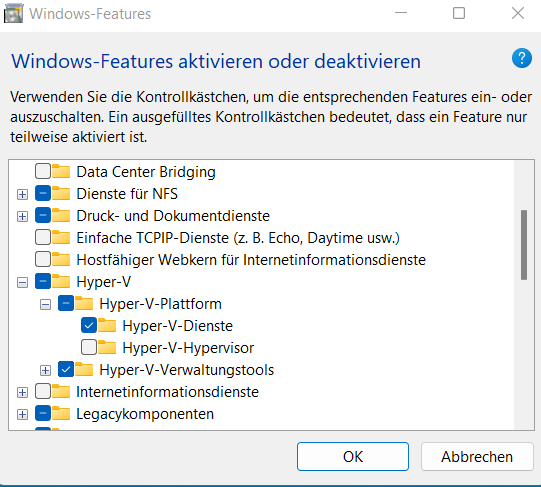Image resolution: width=541 pixels, height=487 pixels.
Task: Uncheck the Hyper-V-Verwaltungstools checkbox
Action: tap(66, 369)
